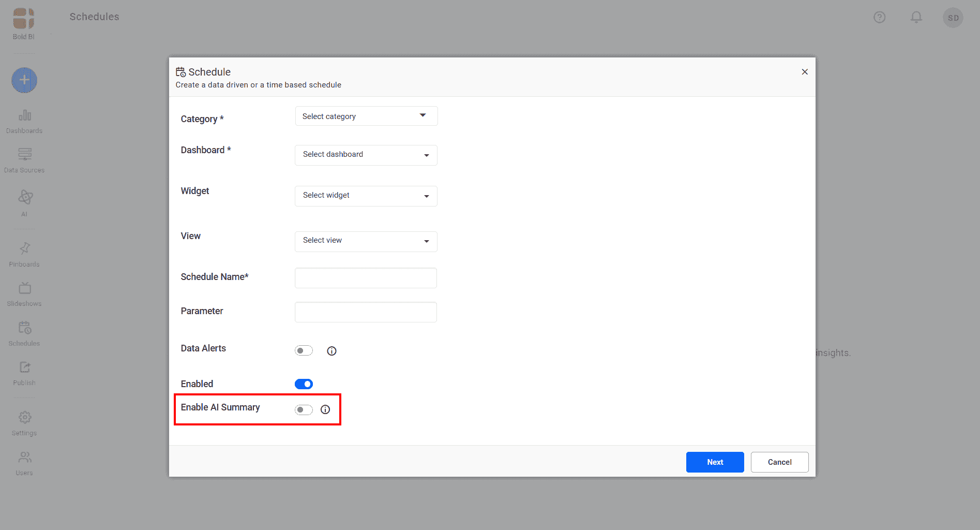
Task: Turn off the Enabled switch
Action: [x=304, y=384]
